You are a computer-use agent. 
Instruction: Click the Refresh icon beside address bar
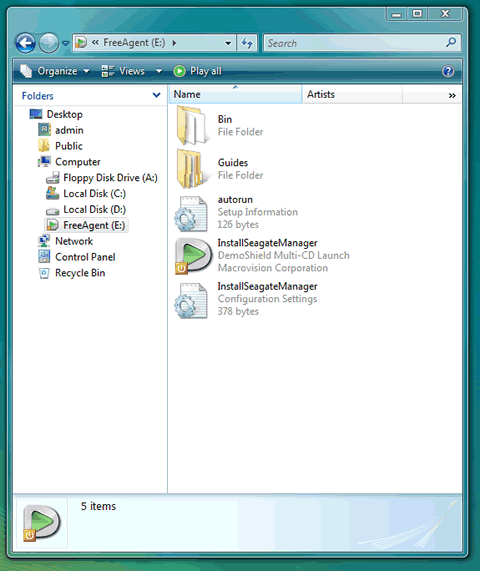pos(247,43)
